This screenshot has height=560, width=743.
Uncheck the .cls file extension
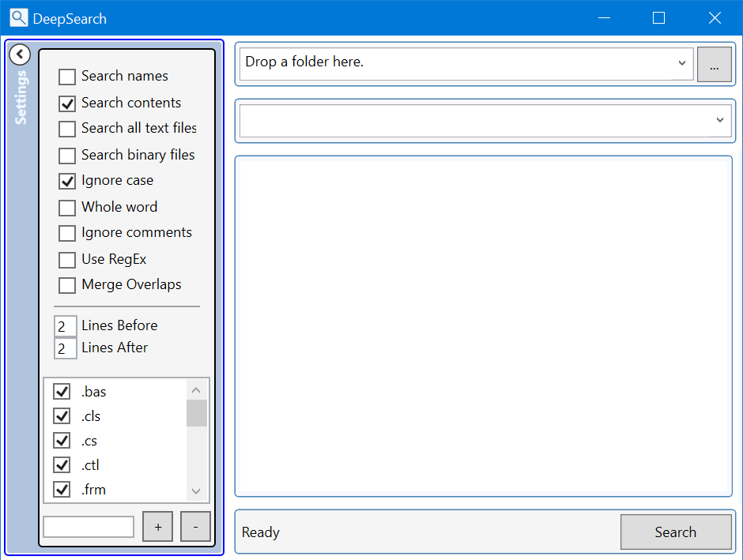[62, 416]
